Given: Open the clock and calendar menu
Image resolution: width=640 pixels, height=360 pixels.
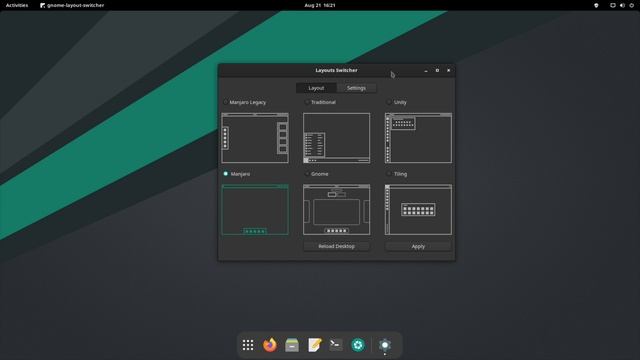Looking at the screenshot, I should [320, 5].
